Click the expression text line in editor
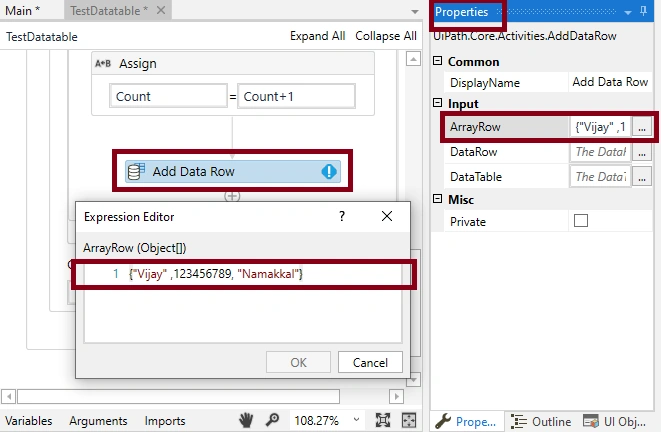The height and width of the screenshot is (432, 661). click(216, 274)
